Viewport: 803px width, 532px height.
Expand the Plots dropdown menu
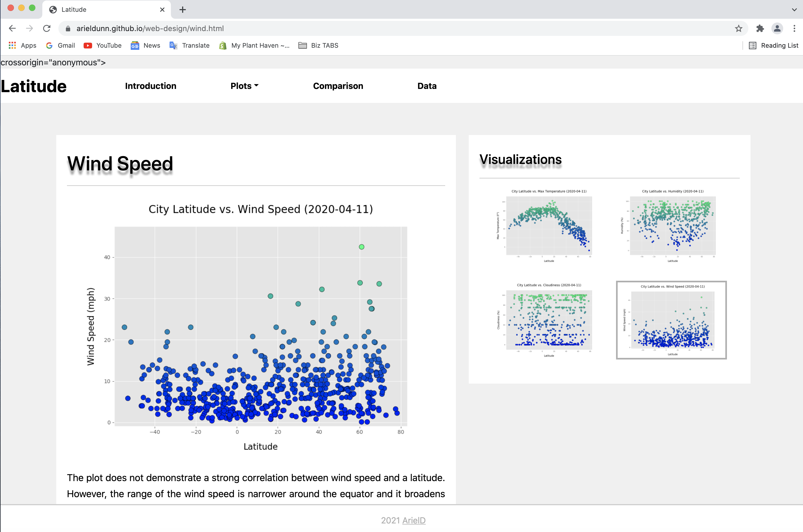tap(244, 86)
